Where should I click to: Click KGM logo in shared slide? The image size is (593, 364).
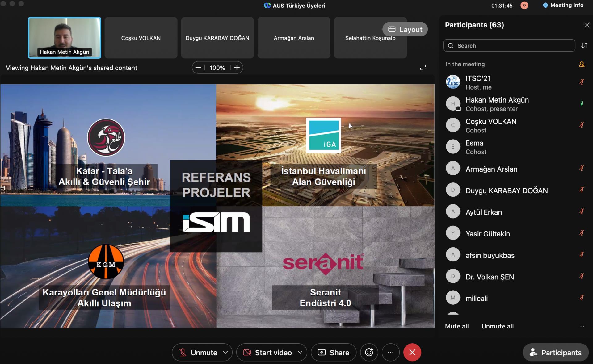(106, 261)
